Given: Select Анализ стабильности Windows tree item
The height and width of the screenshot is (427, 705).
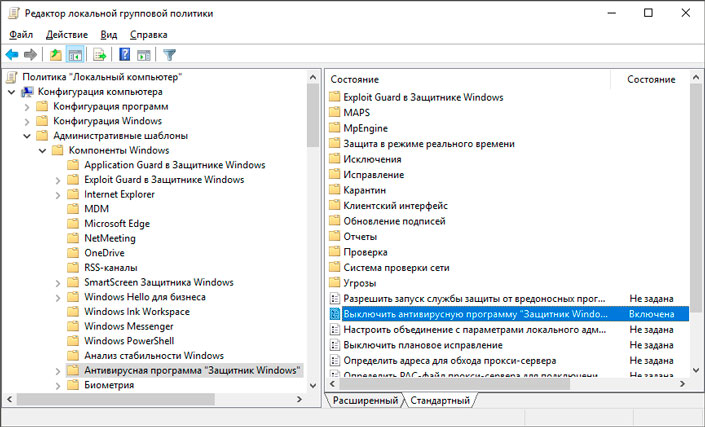Looking at the screenshot, I should tap(154, 356).
